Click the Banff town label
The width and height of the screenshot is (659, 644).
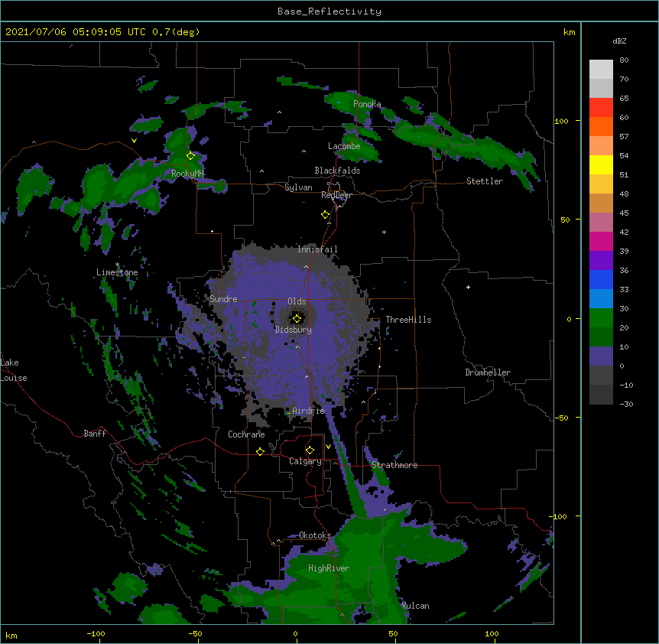point(95,434)
